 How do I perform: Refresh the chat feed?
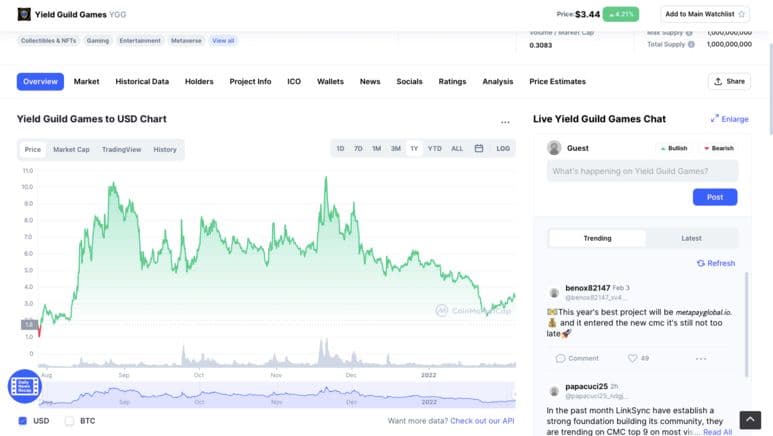click(715, 263)
